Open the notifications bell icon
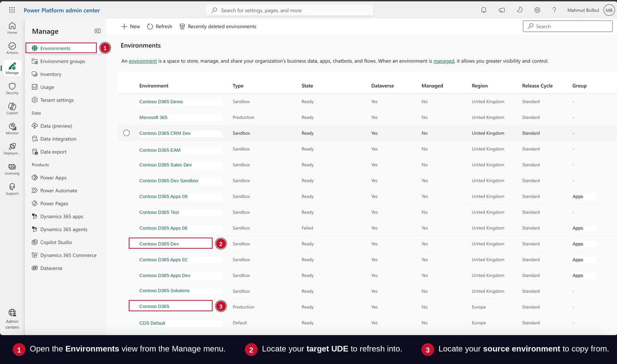 click(x=484, y=10)
